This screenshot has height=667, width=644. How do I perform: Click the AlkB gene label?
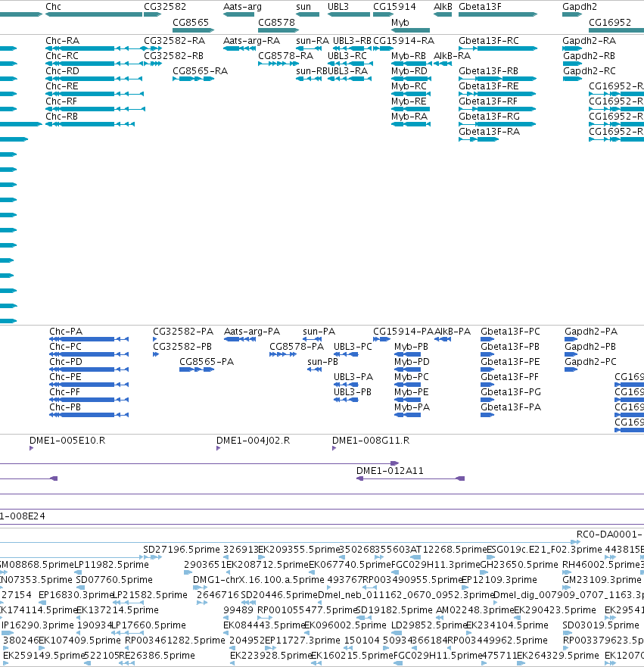pos(443,7)
